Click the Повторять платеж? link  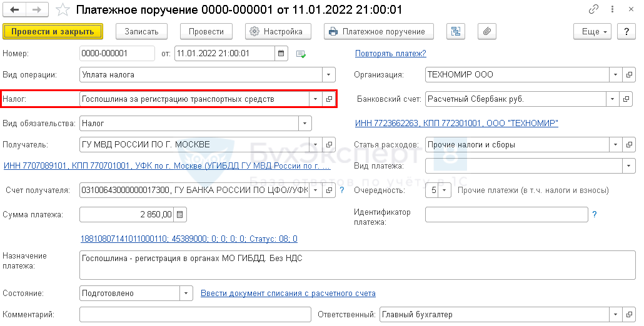[390, 54]
